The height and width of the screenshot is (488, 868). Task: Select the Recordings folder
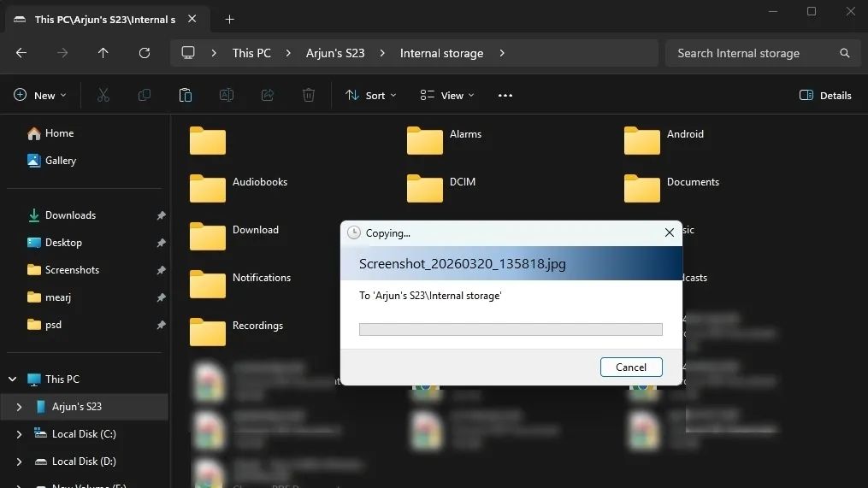pos(236,332)
